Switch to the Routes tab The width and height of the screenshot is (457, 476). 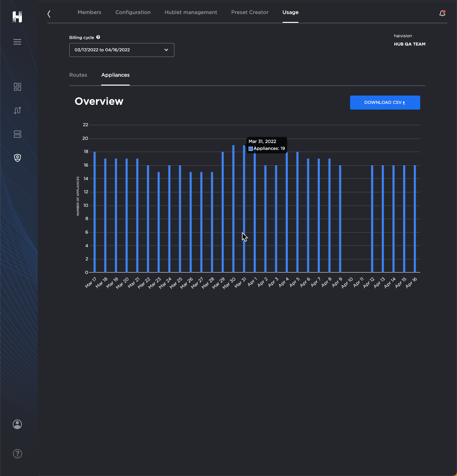[x=78, y=75]
